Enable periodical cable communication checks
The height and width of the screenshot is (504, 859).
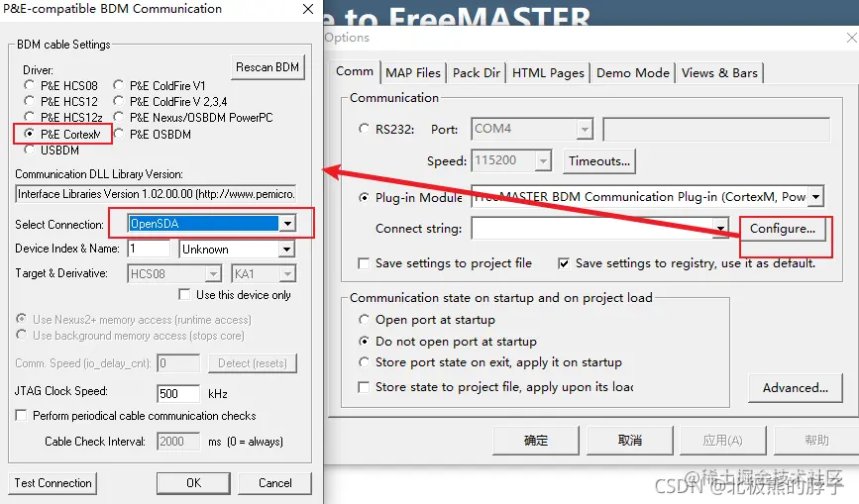[x=22, y=415]
